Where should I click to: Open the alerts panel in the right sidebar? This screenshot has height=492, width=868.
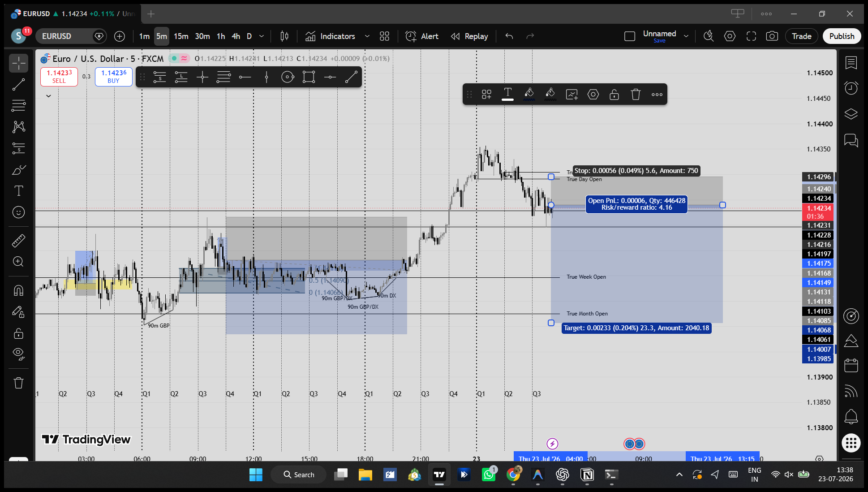tap(851, 88)
